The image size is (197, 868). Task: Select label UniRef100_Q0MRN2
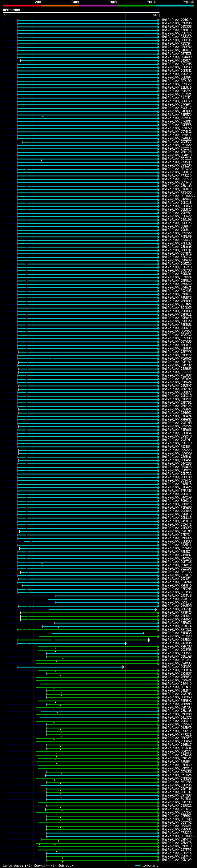(177, 71)
